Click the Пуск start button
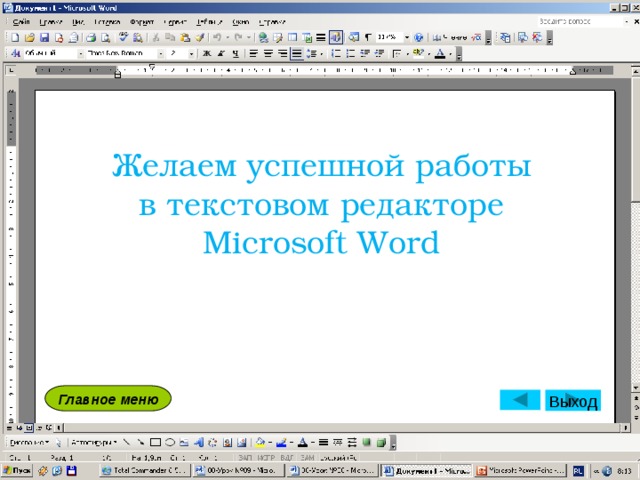640x480 pixels. click(17, 471)
